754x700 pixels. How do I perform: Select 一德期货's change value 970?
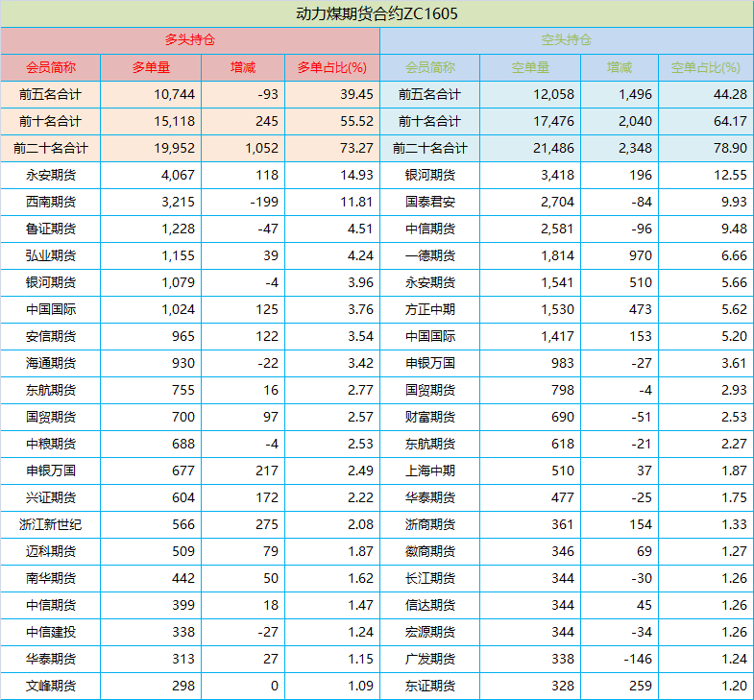pyautogui.click(x=641, y=255)
